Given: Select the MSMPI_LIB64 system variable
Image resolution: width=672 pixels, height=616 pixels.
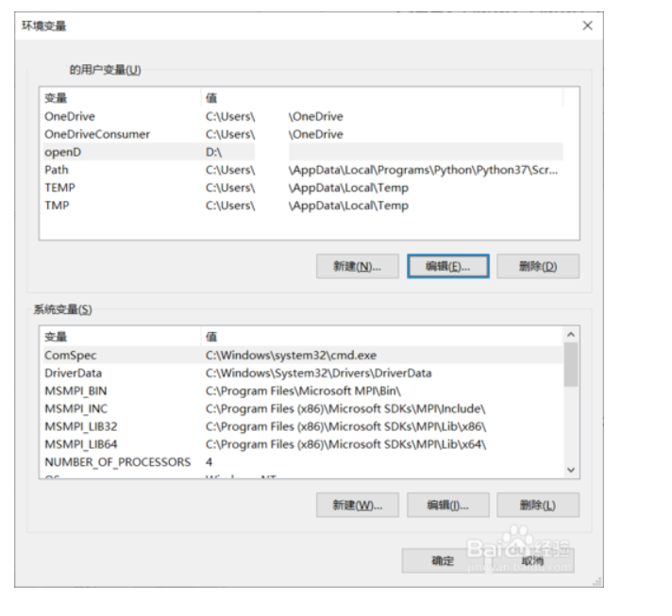Looking at the screenshot, I should (x=303, y=444).
